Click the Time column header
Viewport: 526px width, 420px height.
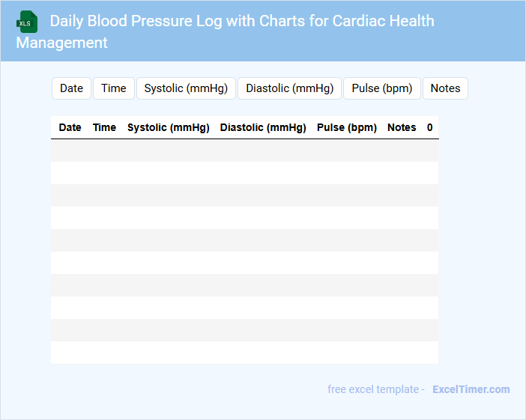click(x=104, y=127)
